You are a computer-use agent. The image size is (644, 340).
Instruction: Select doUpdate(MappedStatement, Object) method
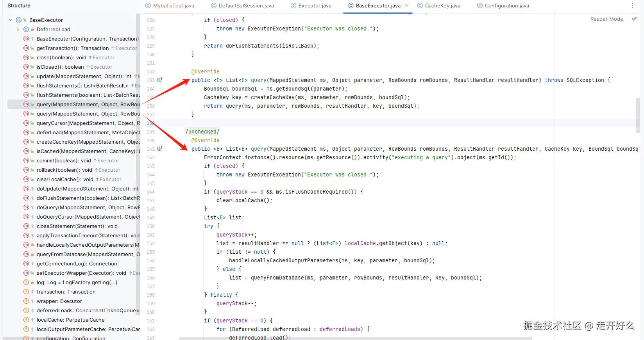(x=88, y=189)
